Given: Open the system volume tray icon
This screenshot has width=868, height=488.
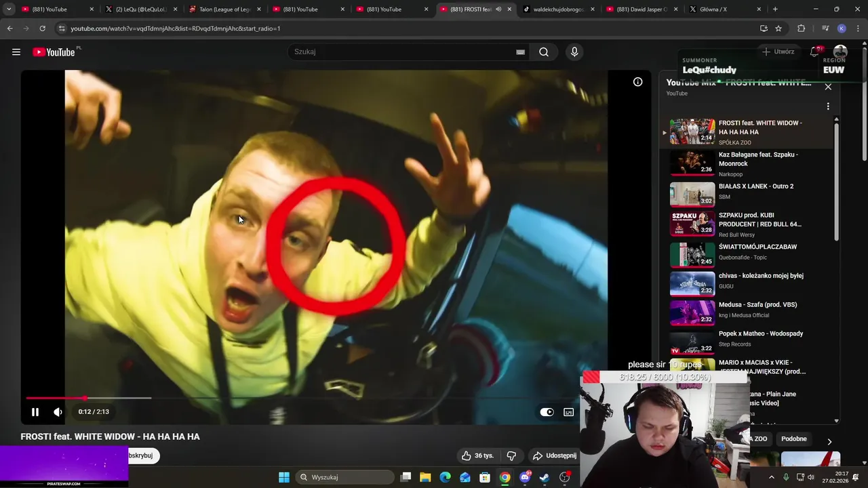Looking at the screenshot, I should click(812, 477).
